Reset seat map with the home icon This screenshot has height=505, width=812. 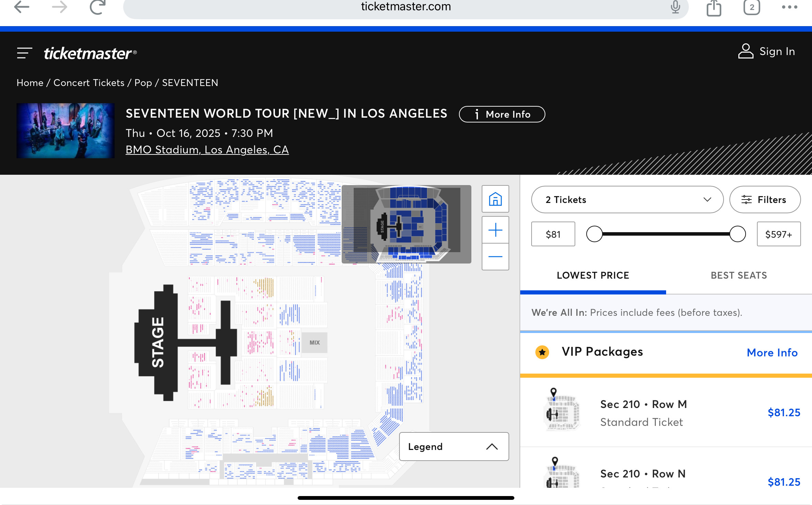tap(495, 199)
